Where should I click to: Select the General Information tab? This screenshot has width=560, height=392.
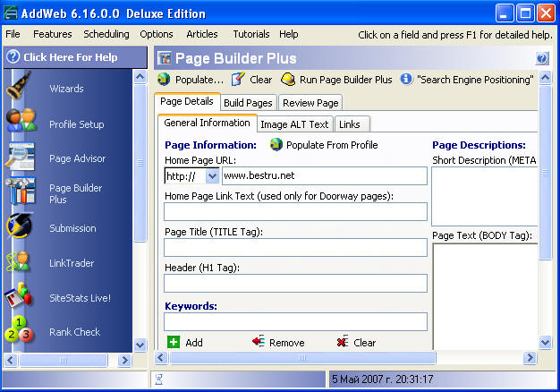pos(207,123)
